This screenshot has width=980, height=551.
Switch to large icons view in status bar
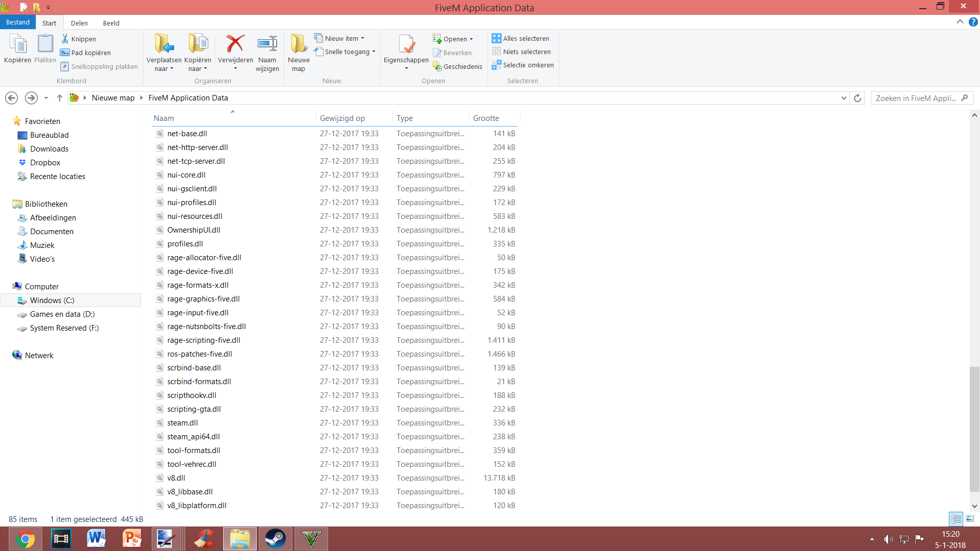tap(970, 519)
